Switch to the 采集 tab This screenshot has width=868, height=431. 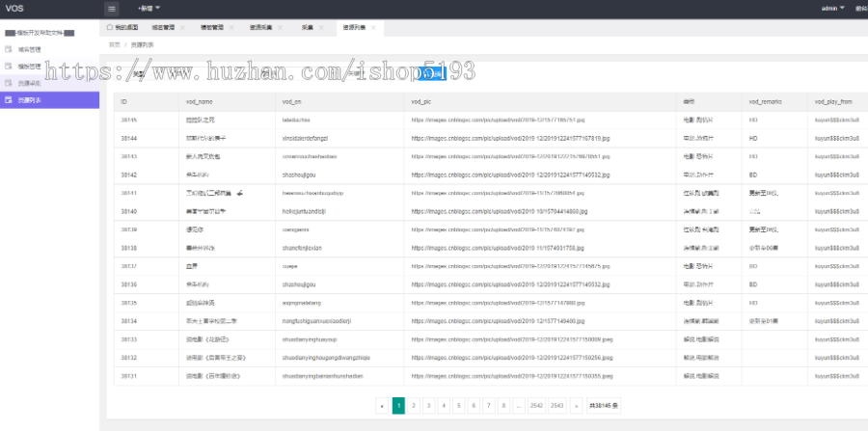pos(308,27)
